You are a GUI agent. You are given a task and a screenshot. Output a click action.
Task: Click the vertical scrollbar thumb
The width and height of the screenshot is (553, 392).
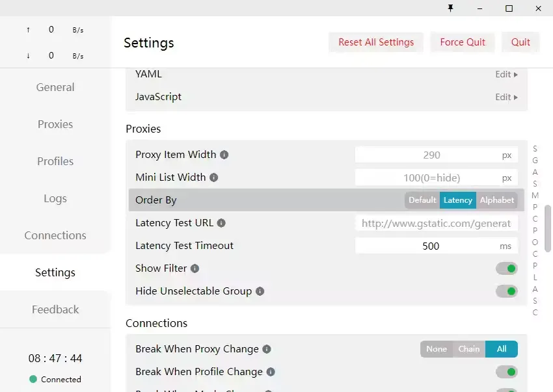[548, 228]
